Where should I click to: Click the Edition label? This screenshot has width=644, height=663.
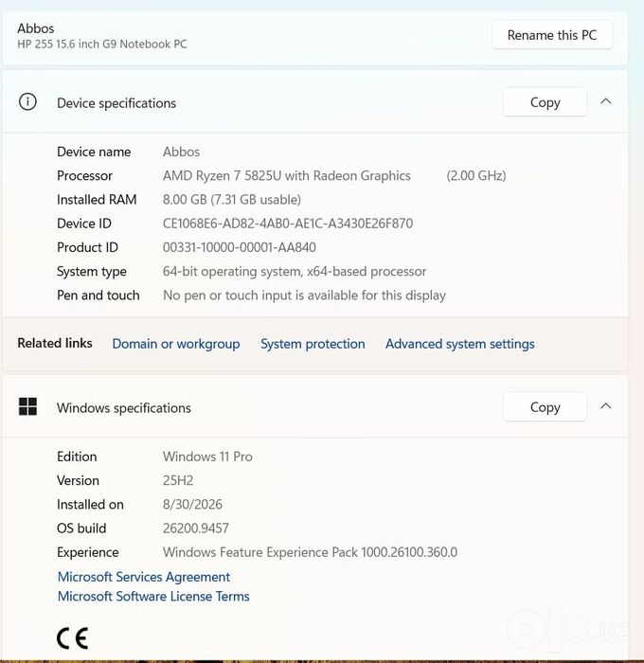[77, 457]
